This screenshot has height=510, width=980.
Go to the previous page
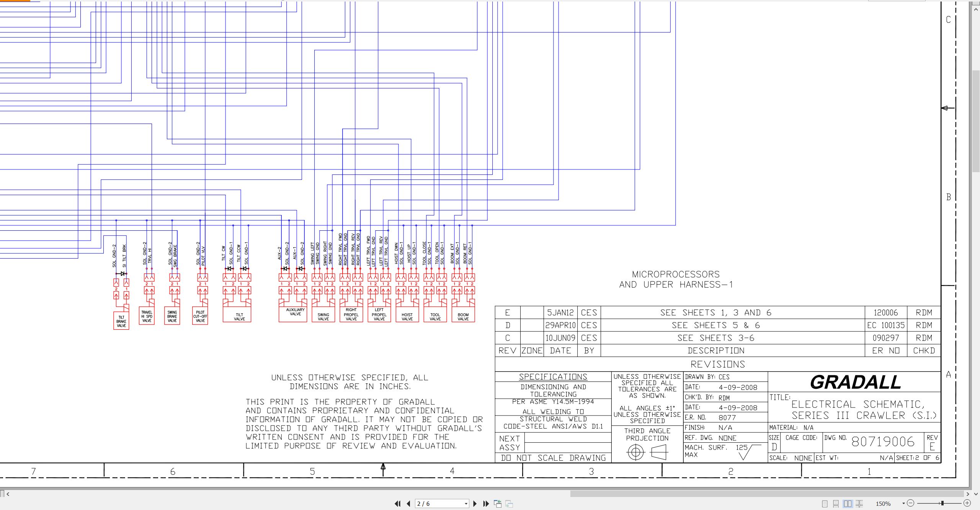[408, 503]
